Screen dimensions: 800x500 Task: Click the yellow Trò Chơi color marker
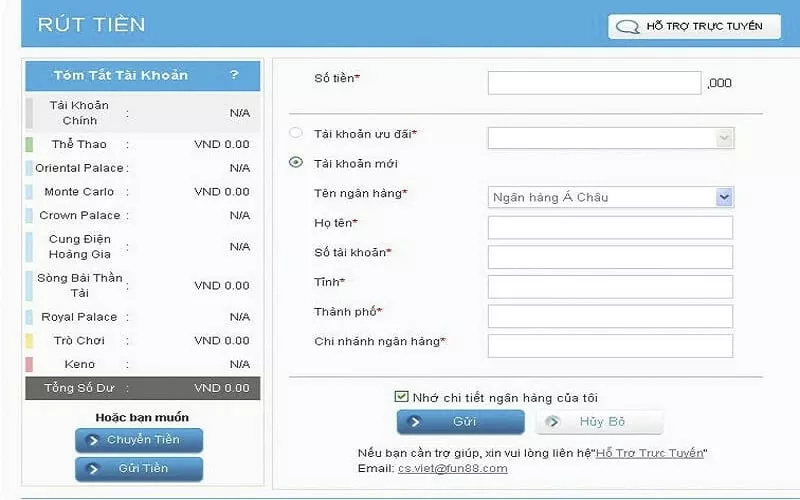29,340
